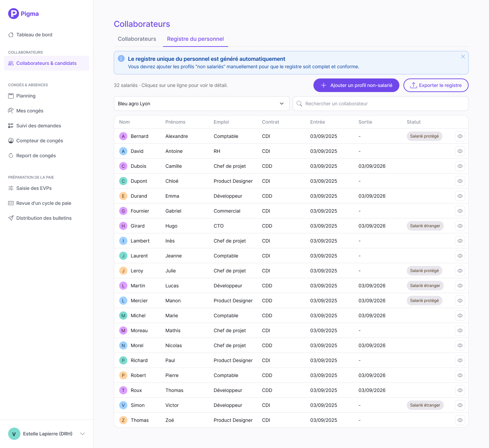Image resolution: width=489 pixels, height=448 pixels.
Task: Open the Bleu agro Lyon dropdown
Action: click(x=202, y=104)
